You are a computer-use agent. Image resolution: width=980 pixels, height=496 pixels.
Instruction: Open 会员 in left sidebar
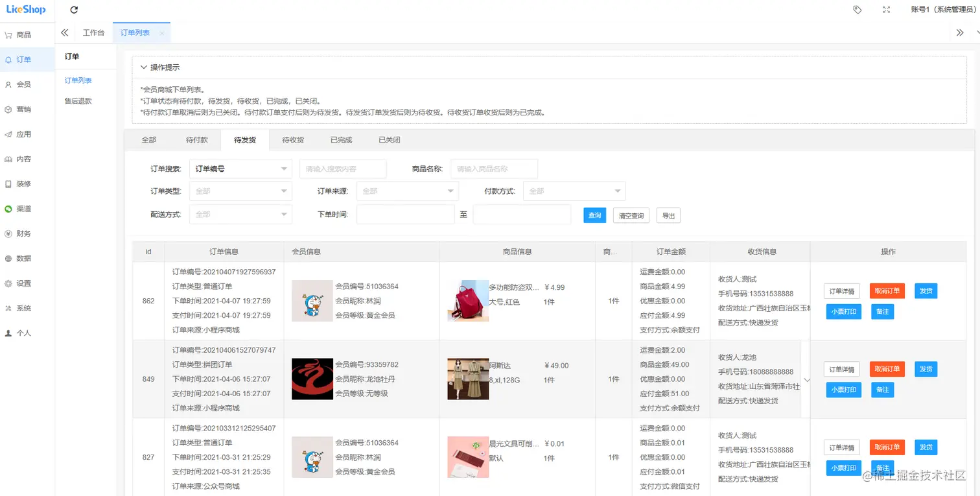pos(27,84)
